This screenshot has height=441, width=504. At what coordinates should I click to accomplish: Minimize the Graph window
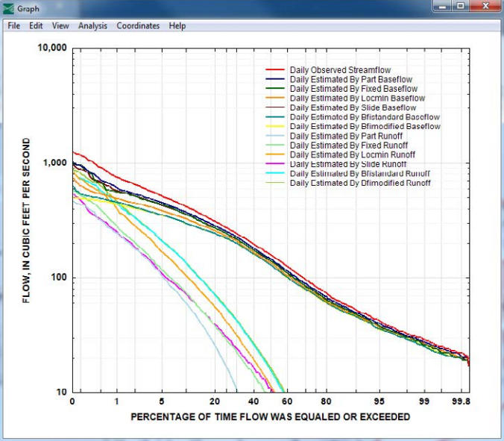443,7
